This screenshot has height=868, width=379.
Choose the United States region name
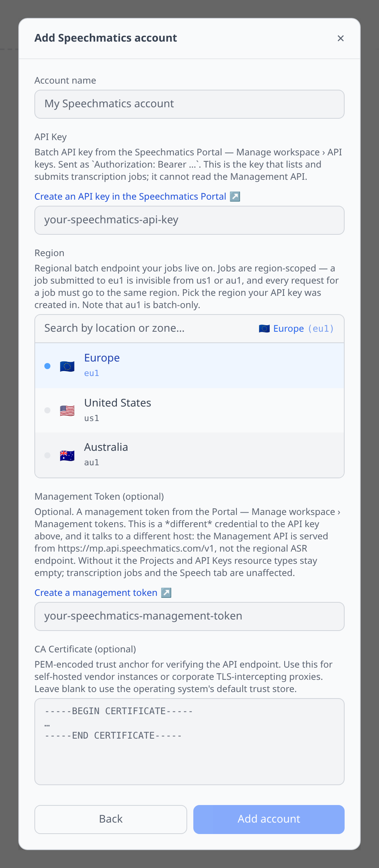(x=118, y=403)
